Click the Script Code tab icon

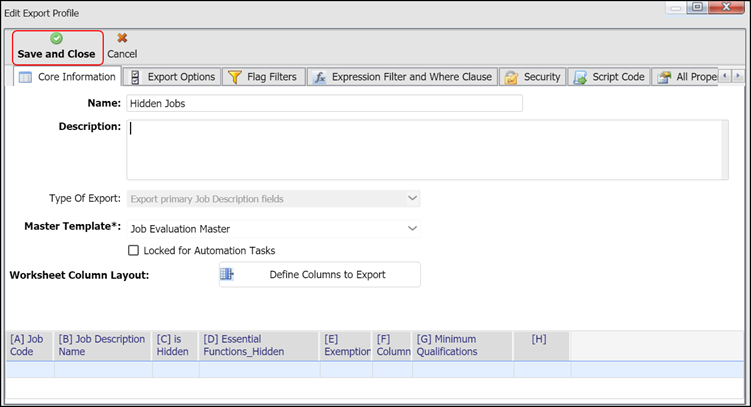tap(581, 77)
